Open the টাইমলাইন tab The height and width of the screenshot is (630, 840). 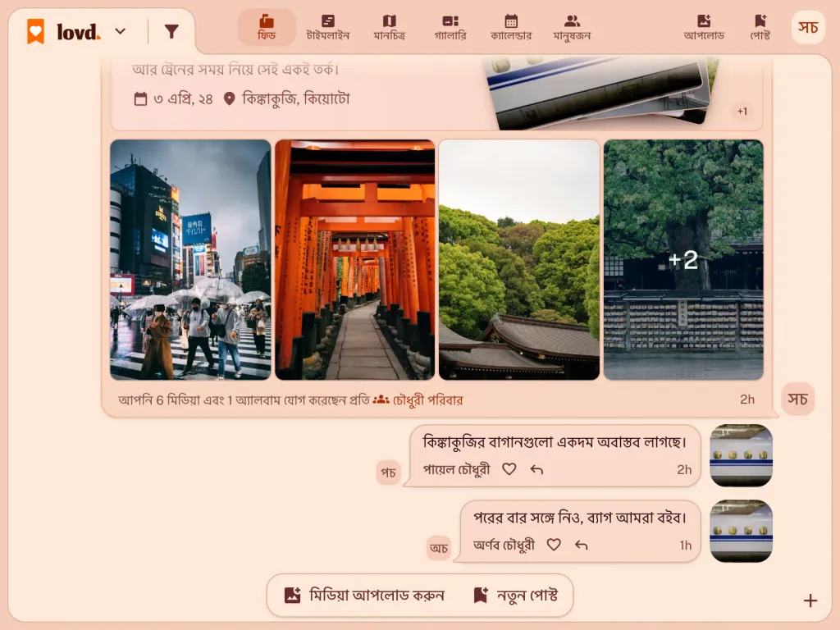pos(328,27)
